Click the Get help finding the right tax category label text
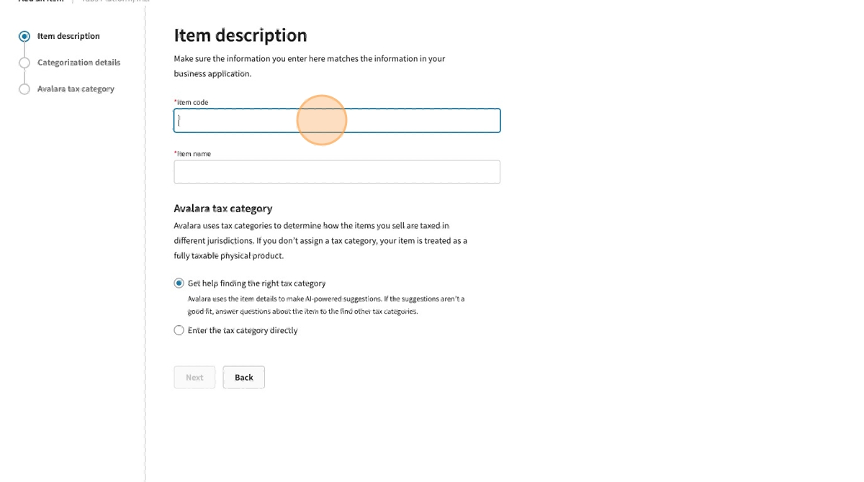 (256, 283)
